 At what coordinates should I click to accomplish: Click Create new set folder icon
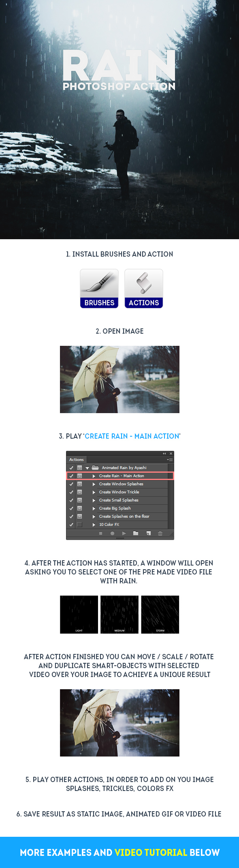click(136, 534)
